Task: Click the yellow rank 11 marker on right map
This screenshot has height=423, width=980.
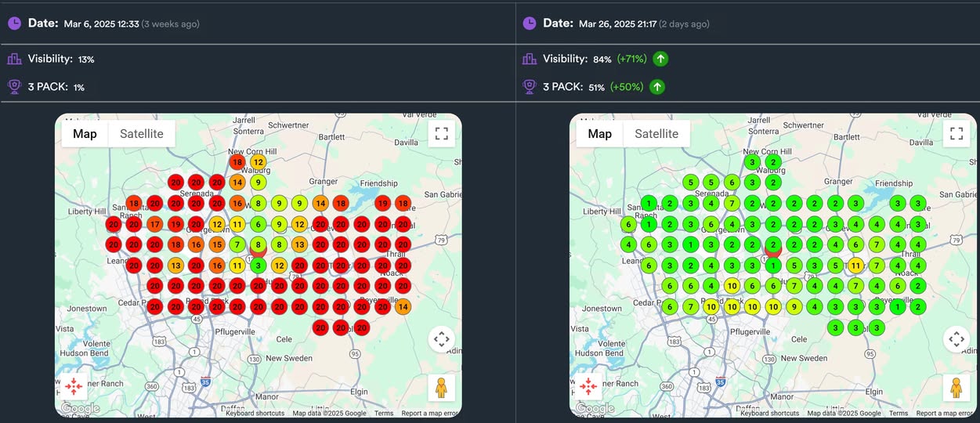Action: point(856,266)
